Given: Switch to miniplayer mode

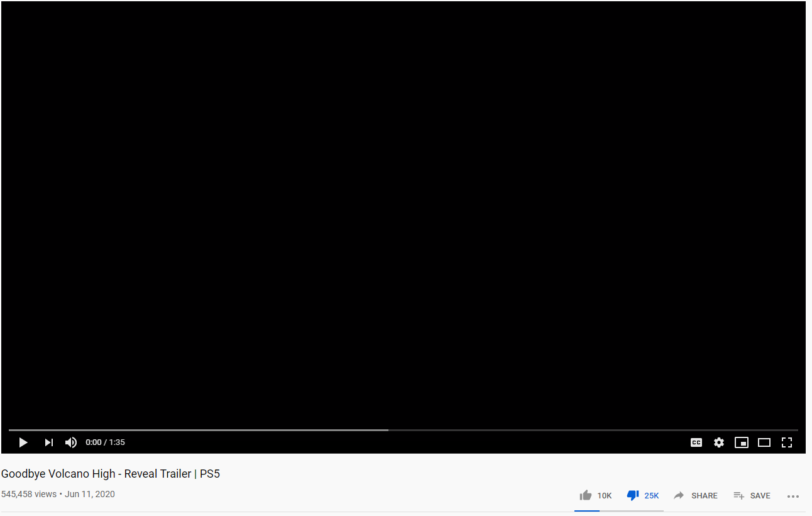Looking at the screenshot, I should point(742,442).
